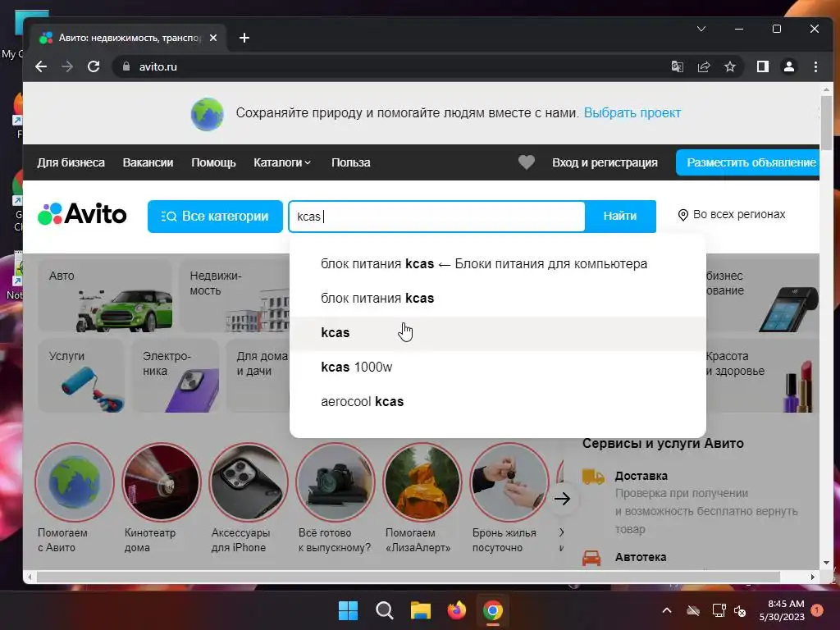840x630 pixels.
Task: Open a new browser tab
Action: (244, 38)
